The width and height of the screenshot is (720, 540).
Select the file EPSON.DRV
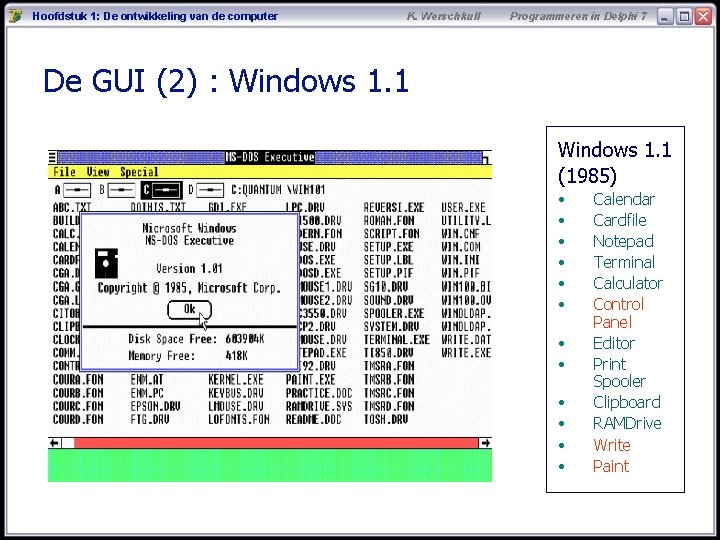(x=155, y=406)
